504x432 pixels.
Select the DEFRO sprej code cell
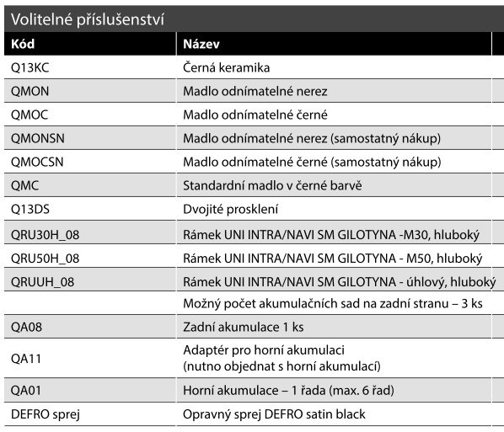pyautogui.click(x=90, y=414)
